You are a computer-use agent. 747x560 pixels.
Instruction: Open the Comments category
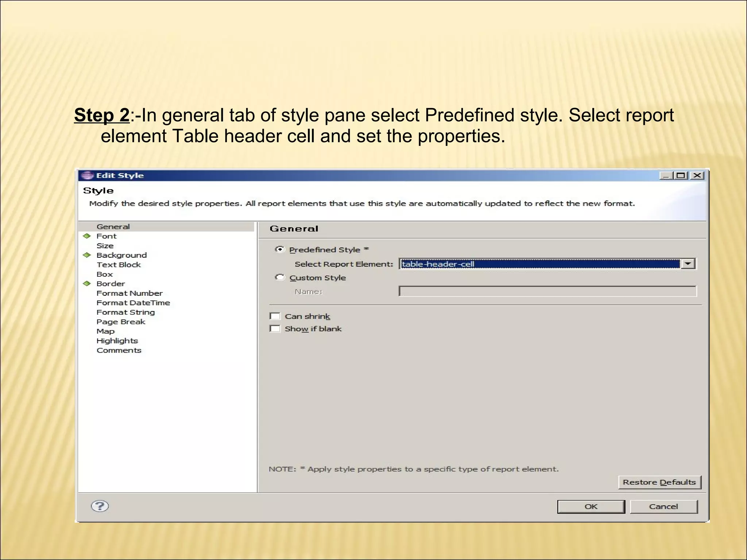coord(119,350)
